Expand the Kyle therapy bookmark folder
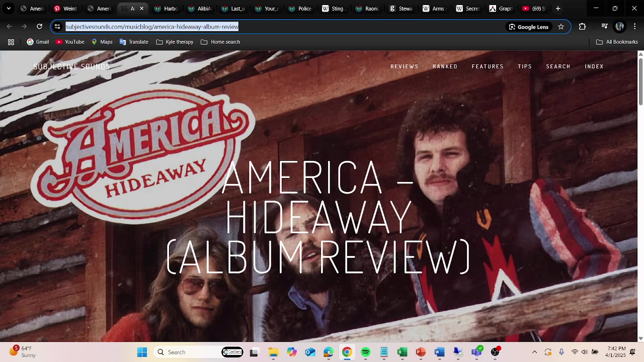Image resolution: width=644 pixels, height=362 pixels. (175, 42)
